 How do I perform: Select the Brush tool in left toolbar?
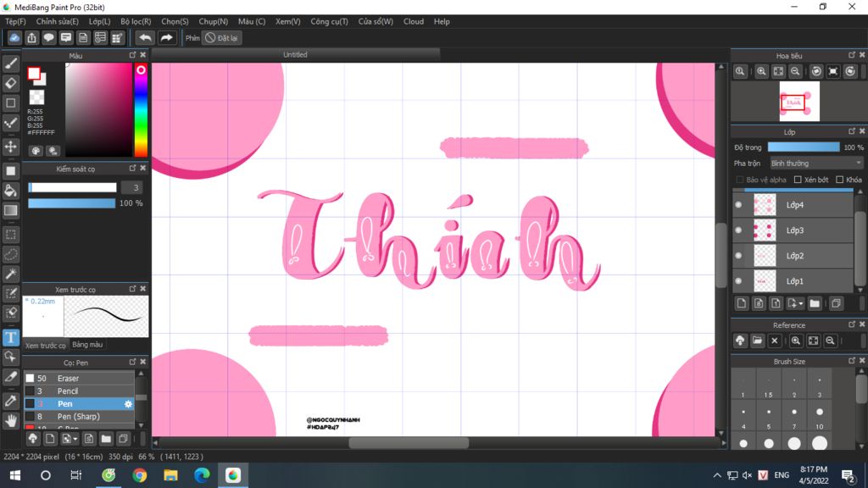coord(10,64)
